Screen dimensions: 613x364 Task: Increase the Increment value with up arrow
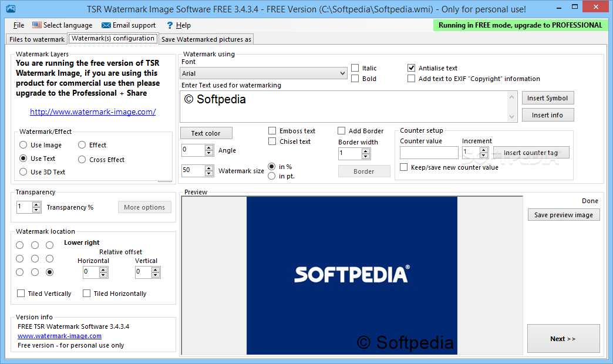484,150
